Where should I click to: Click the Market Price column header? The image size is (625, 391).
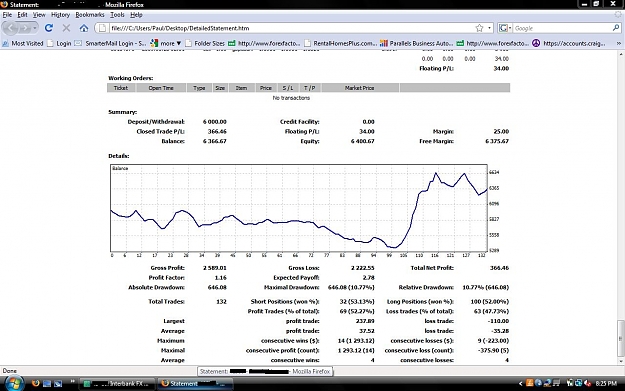tap(360, 88)
